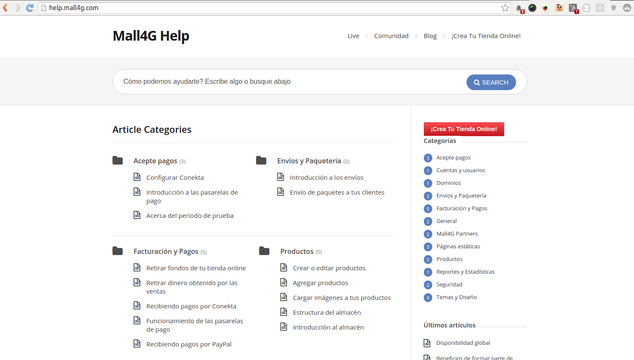Select Reportes y Estadísticas sidebar category
Screen dimensions: 634x360
click(465, 272)
